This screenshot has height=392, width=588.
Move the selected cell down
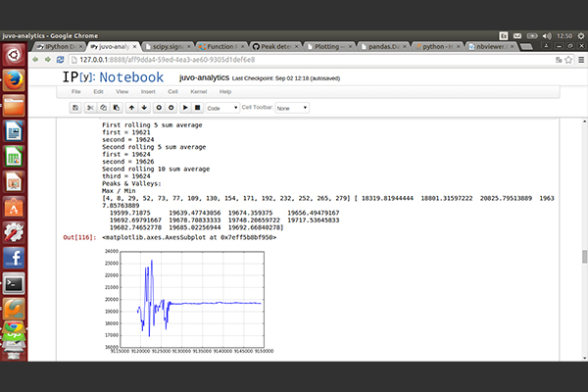[x=144, y=107]
